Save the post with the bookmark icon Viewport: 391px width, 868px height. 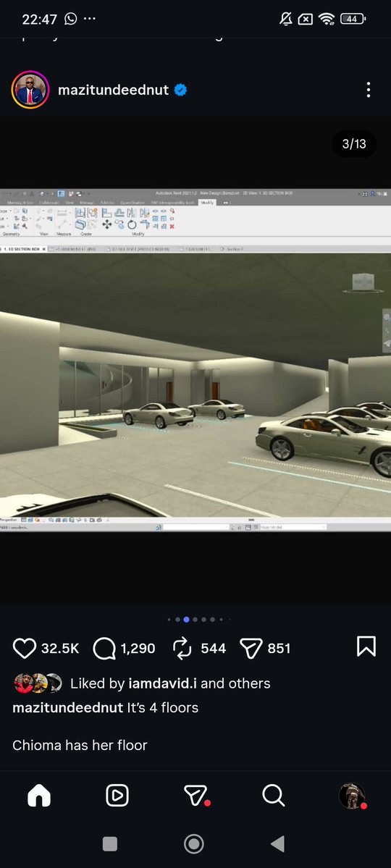coord(366,646)
